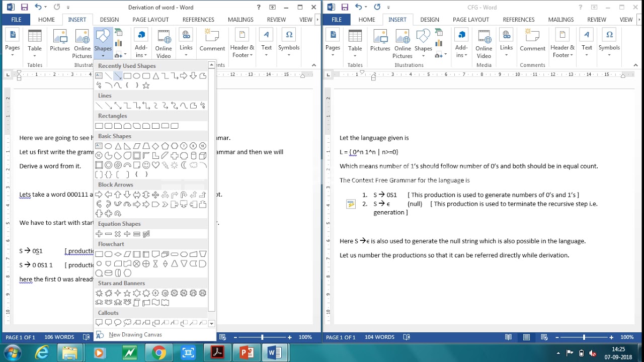Choose the flowchart magnetic disk shape
The width and height of the screenshot is (644, 362).
108,273
